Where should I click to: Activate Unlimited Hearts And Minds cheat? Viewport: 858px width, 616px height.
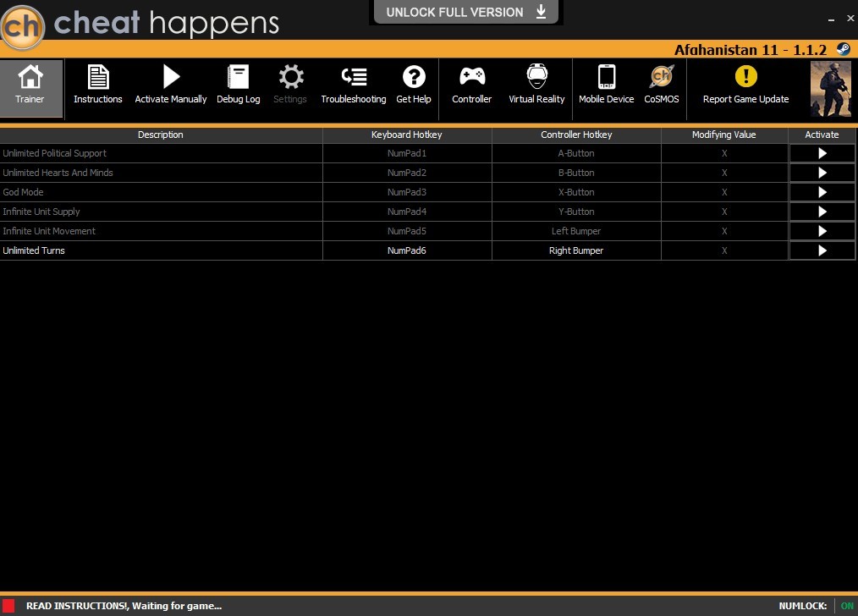point(822,173)
